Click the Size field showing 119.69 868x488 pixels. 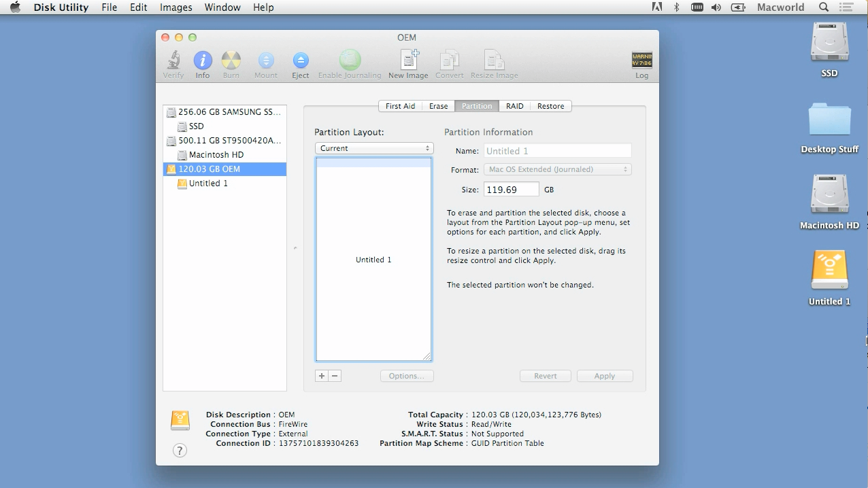tap(512, 190)
